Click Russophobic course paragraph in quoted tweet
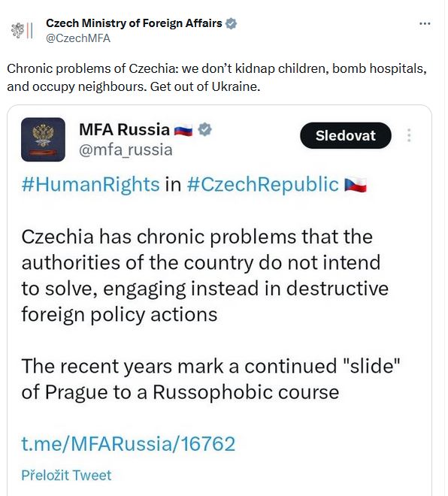 (210, 379)
